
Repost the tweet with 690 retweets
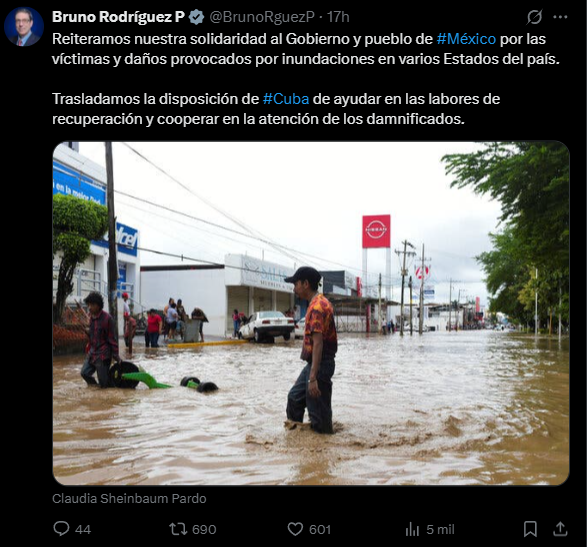pos(178,529)
